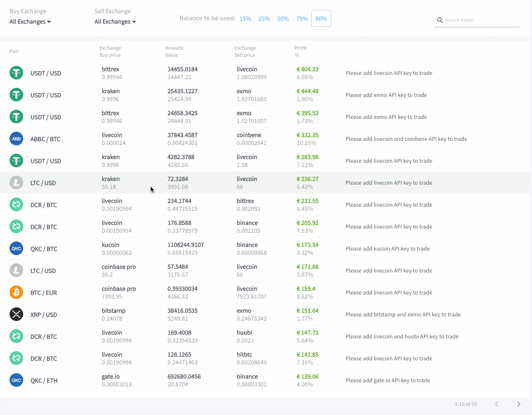Click the amount 1108244.9107
Viewport: 532px width, 415px height.
click(186, 245)
